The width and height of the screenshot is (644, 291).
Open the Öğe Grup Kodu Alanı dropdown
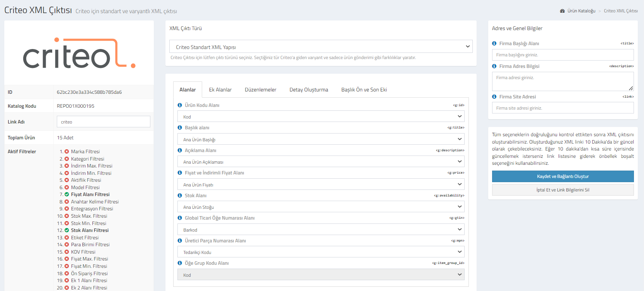coord(321,274)
